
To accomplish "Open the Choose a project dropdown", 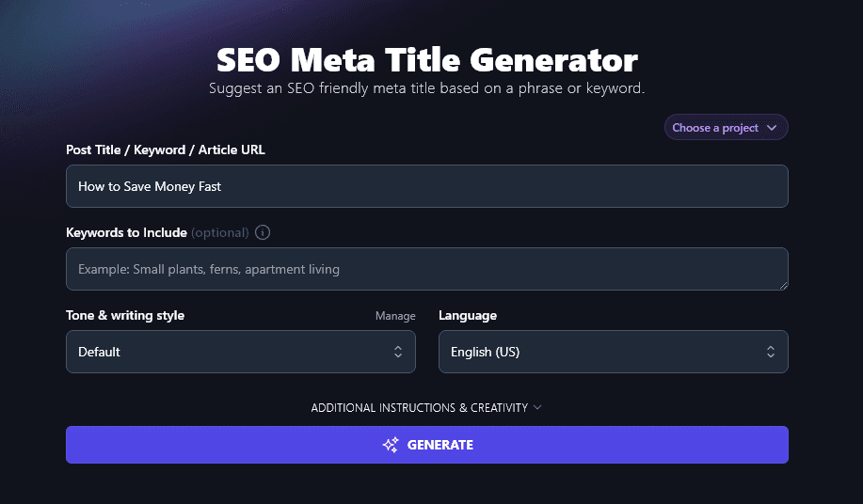I will pyautogui.click(x=726, y=128).
